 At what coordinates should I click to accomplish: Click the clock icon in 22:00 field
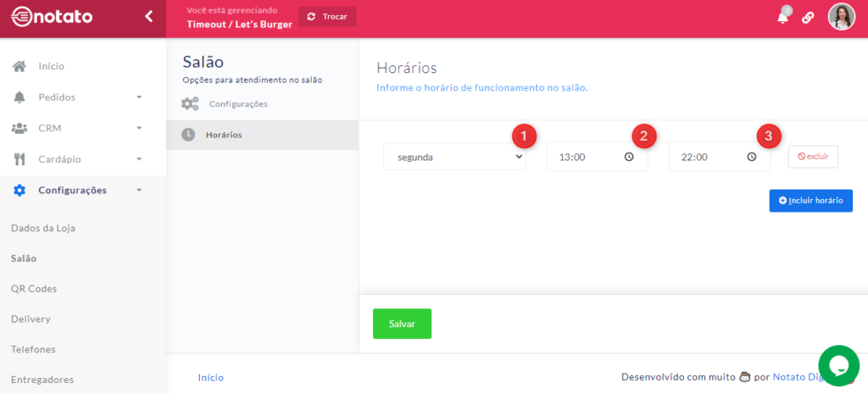pyautogui.click(x=751, y=157)
